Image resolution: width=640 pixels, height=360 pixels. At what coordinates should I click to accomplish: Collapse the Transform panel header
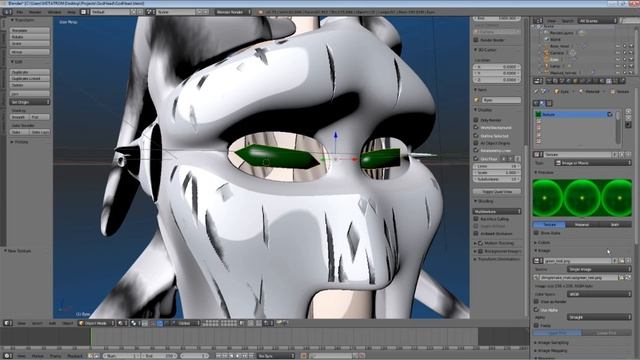coord(24,20)
